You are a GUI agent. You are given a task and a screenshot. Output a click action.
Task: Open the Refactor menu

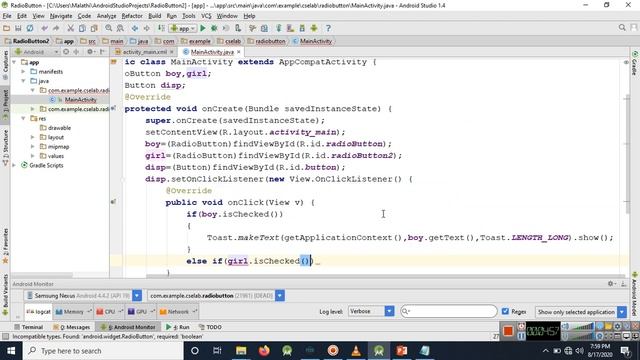(132, 16)
